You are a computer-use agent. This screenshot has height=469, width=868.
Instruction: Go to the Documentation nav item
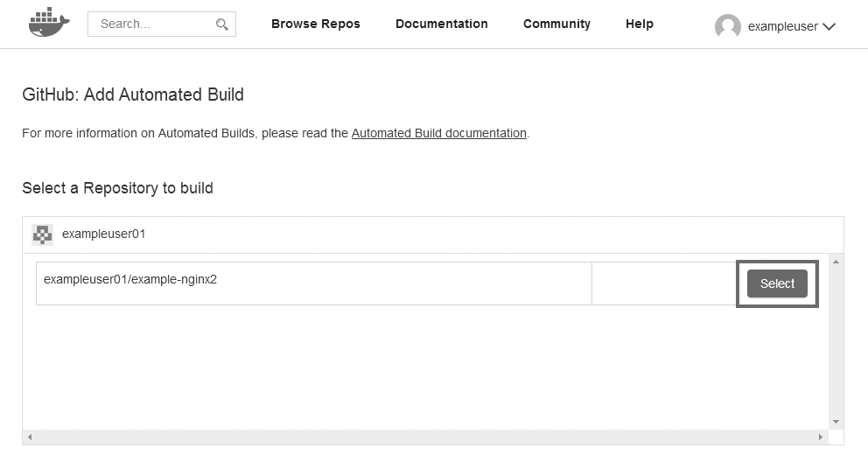[441, 24]
